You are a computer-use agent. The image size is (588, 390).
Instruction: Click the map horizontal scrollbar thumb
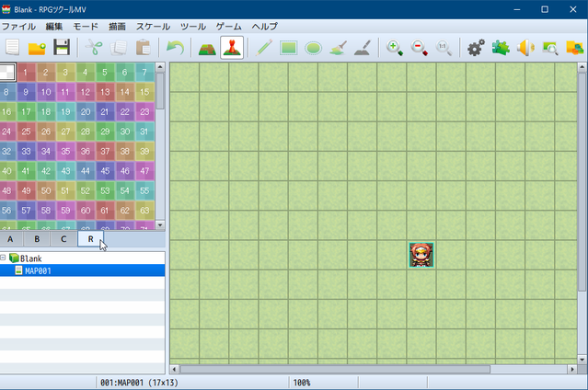coord(335,370)
